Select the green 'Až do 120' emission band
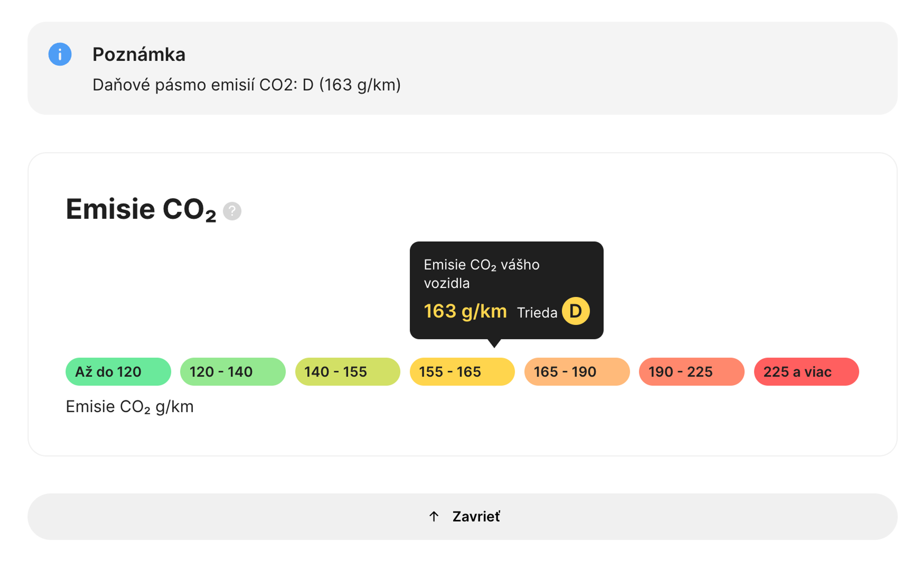 pyautogui.click(x=118, y=372)
